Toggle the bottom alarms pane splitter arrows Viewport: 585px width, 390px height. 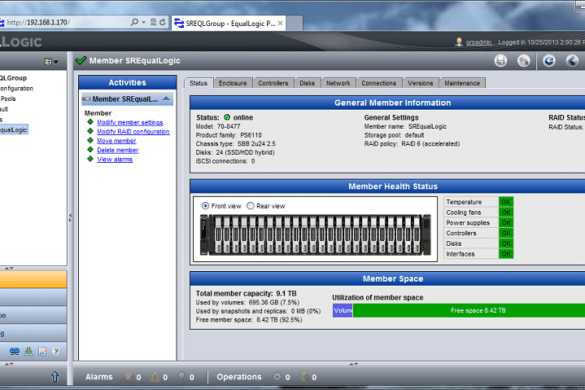(x=353, y=364)
